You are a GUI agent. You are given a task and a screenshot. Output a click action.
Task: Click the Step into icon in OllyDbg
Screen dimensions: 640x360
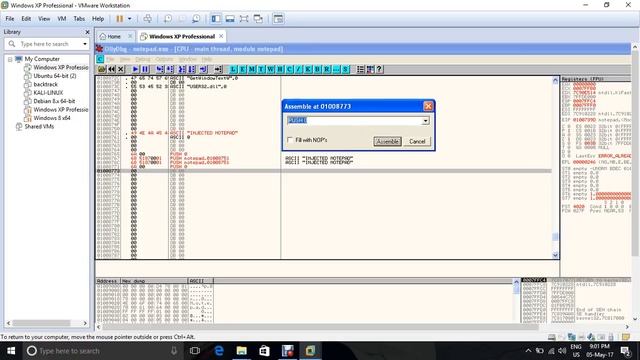click(160, 69)
